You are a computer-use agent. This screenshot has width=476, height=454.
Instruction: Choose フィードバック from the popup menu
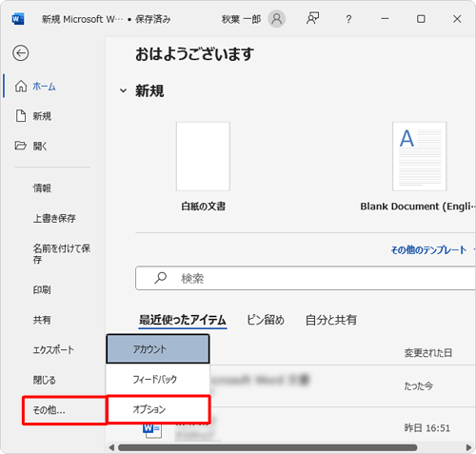158,379
